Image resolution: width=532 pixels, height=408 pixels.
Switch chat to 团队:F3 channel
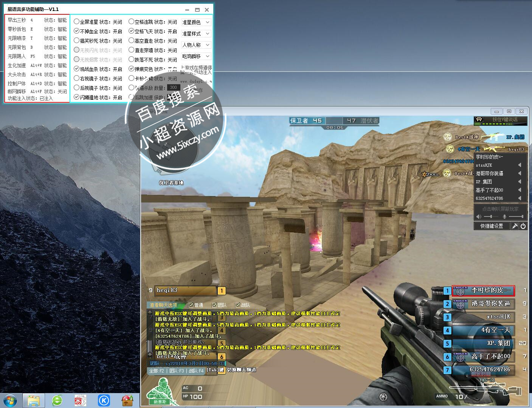coord(177,371)
